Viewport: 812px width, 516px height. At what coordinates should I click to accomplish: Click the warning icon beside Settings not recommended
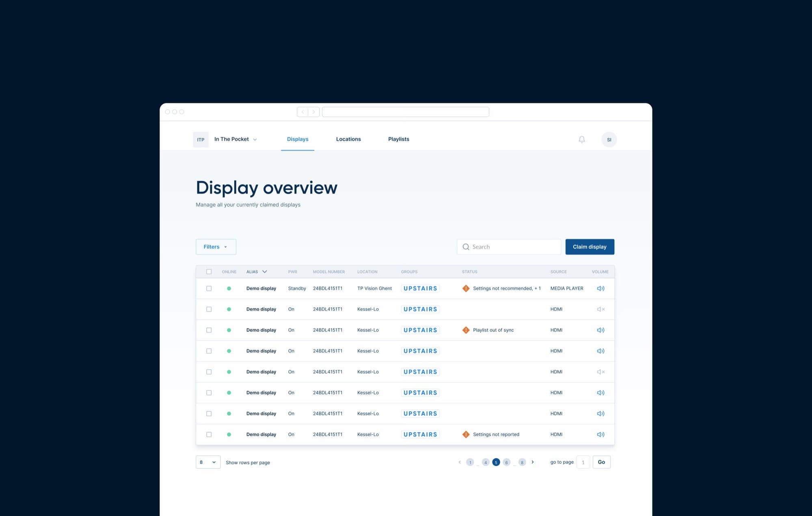466,288
